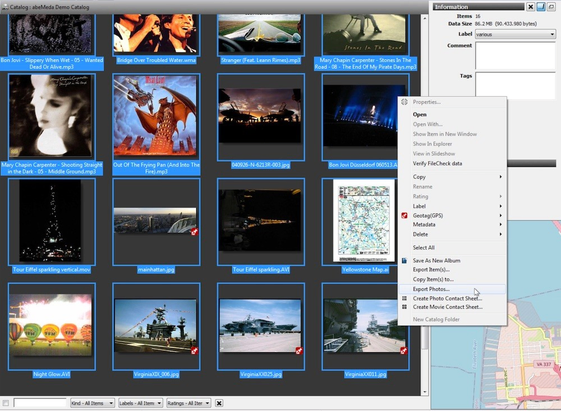Screen dimensions: 561x411
Task: Open the Kind - All Items dropdown
Action: pyautogui.click(x=92, y=403)
